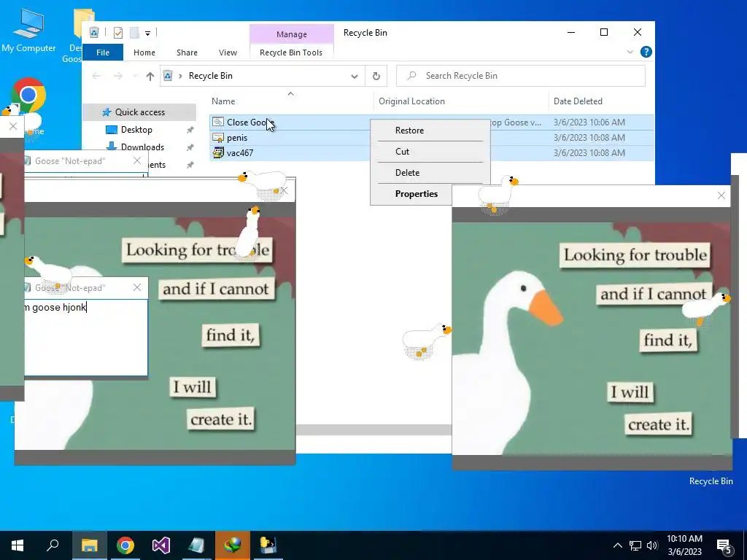Expand the ribbon with chevron

[630, 52]
